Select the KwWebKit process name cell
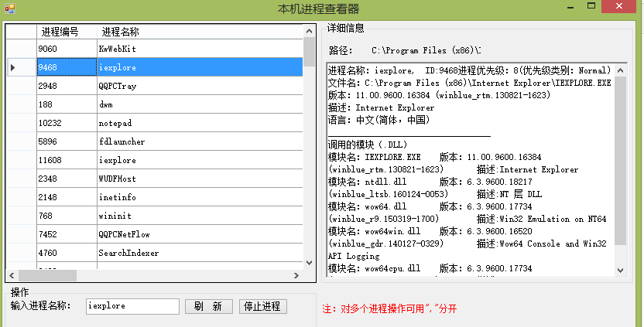The width and height of the screenshot is (644, 327). pos(200,49)
